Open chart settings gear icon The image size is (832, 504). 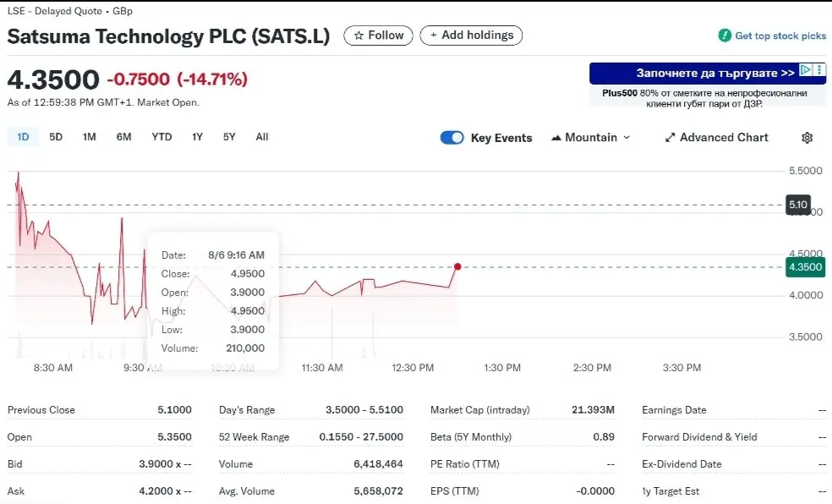point(807,137)
